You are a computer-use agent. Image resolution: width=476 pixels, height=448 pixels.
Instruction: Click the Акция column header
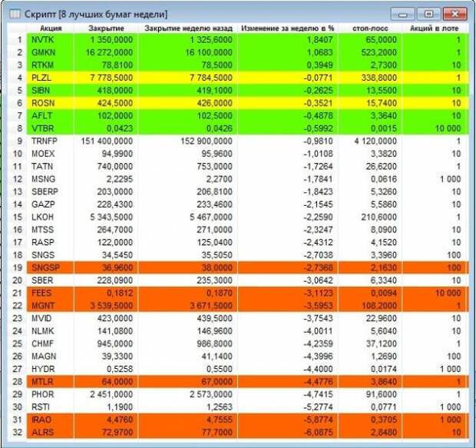(51, 28)
